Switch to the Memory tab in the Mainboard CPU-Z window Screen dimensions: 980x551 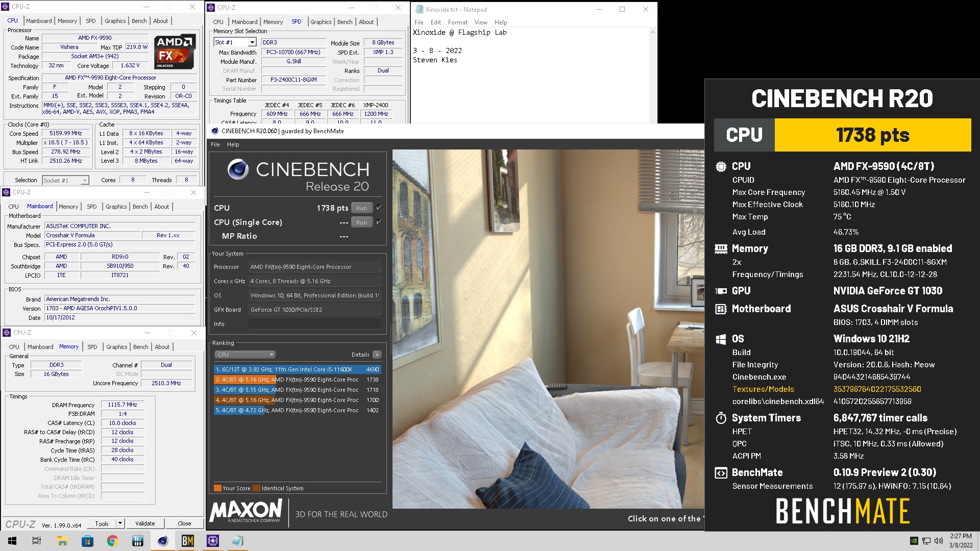point(68,207)
